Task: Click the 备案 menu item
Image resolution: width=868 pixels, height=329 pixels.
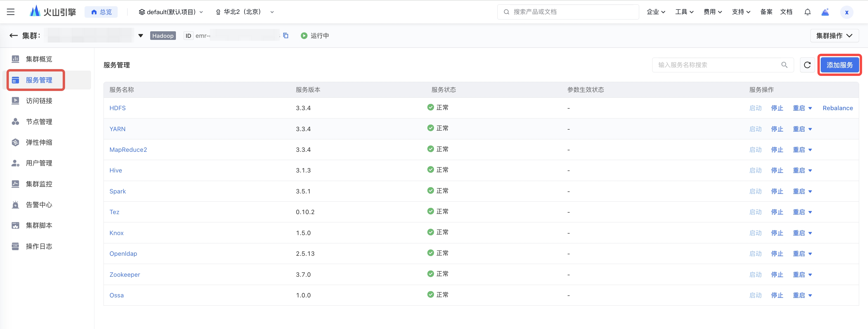Action: point(766,12)
